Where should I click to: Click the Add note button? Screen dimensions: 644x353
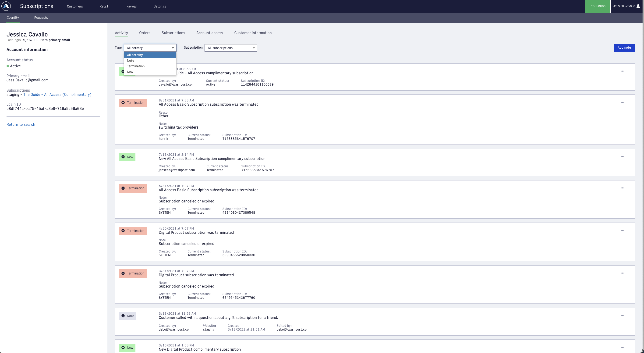pyautogui.click(x=624, y=47)
